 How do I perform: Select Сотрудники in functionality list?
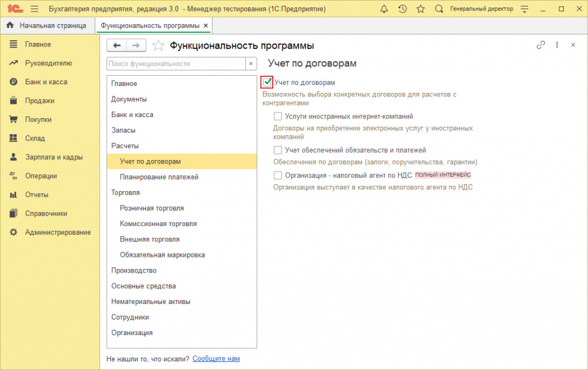[x=182, y=317]
